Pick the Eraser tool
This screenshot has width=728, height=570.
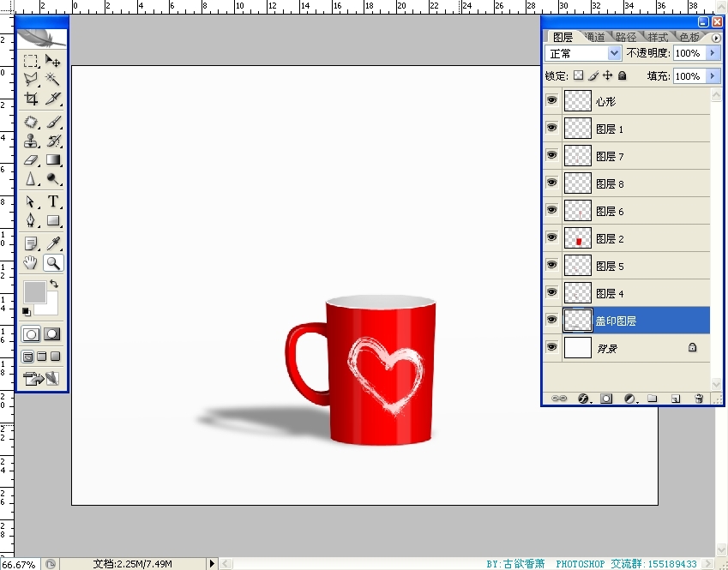31,160
